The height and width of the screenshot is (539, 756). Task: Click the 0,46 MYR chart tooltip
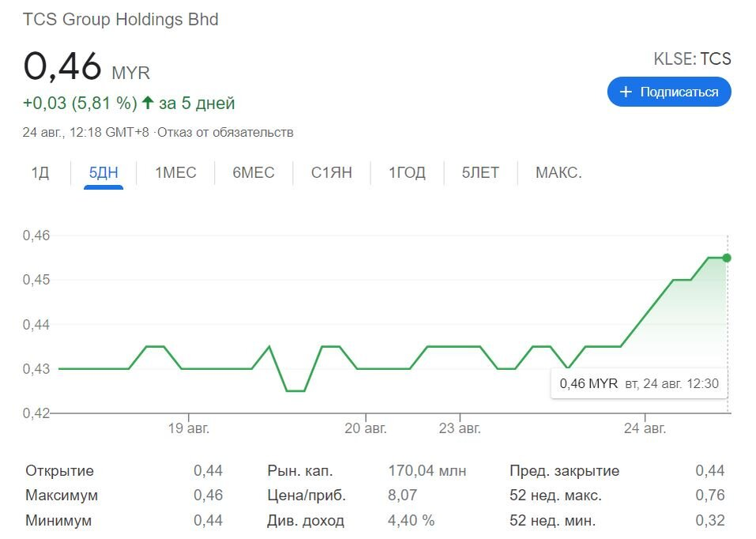[639, 383]
